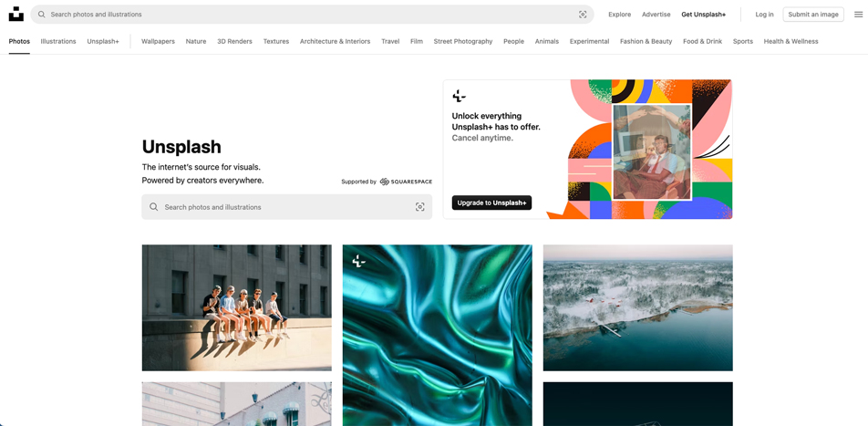Viewport: 868px width, 426px height.
Task: Switch to Illustrations tab
Action: 58,42
